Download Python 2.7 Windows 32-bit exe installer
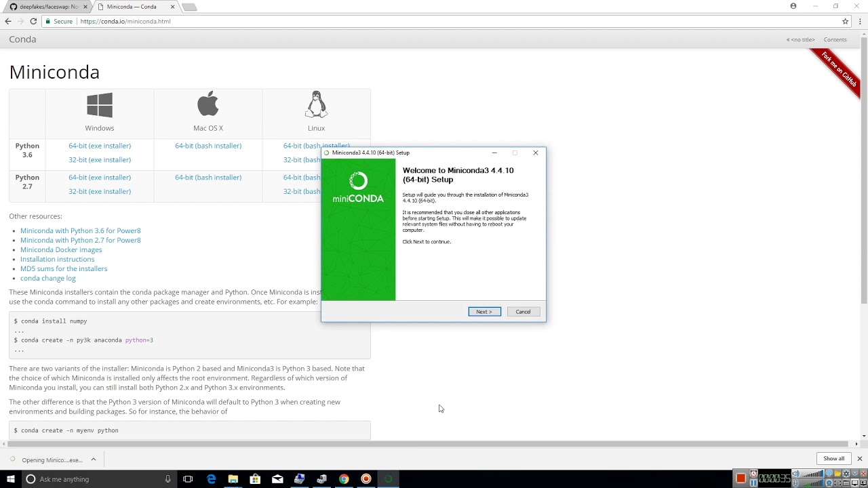This screenshot has width=868, height=488. pyautogui.click(x=100, y=191)
